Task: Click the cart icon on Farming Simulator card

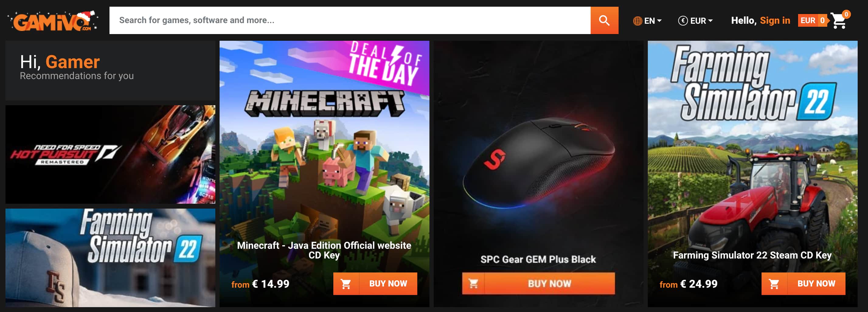Action: coord(774,284)
